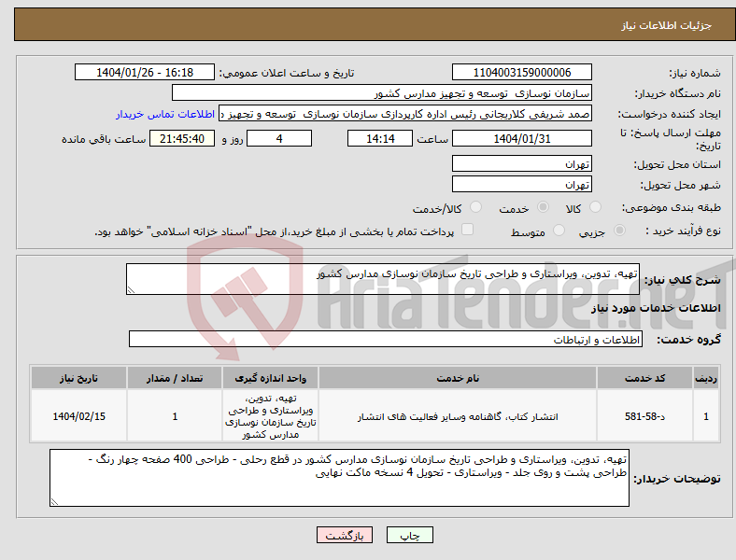Click the گروه خدمت field اطلاعات و ارتباطات

pos(386,339)
